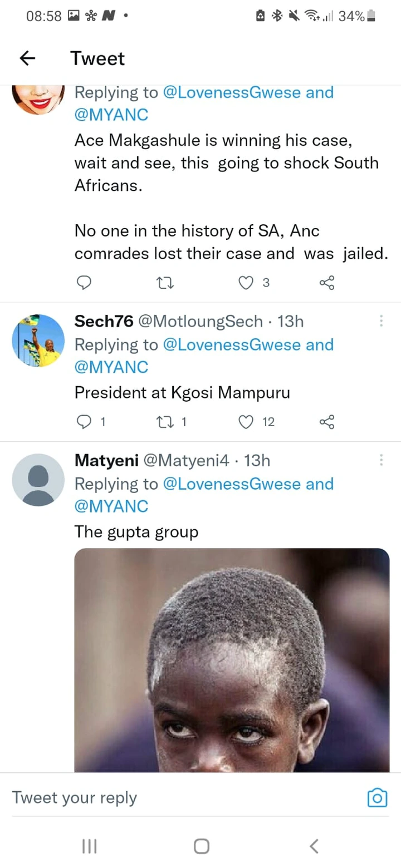Open camera icon in reply bar
Image resolution: width=401 pixels, height=868 pixels.
click(377, 798)
